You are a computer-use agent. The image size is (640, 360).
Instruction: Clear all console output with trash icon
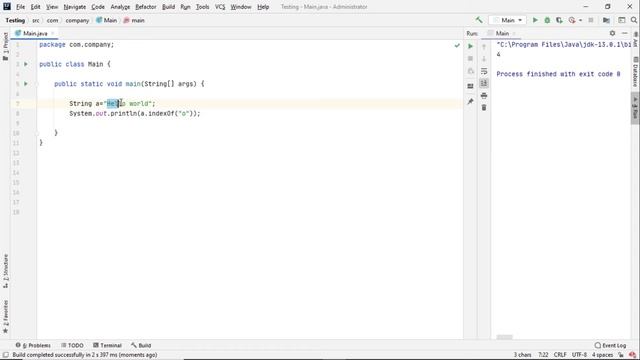(484, 107)
